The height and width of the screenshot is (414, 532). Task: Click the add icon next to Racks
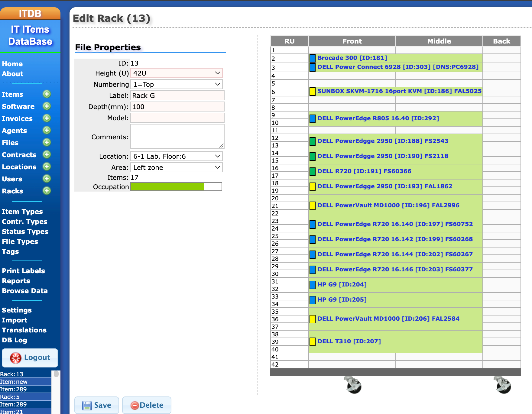pyautogui.click(x=47, y=191)
